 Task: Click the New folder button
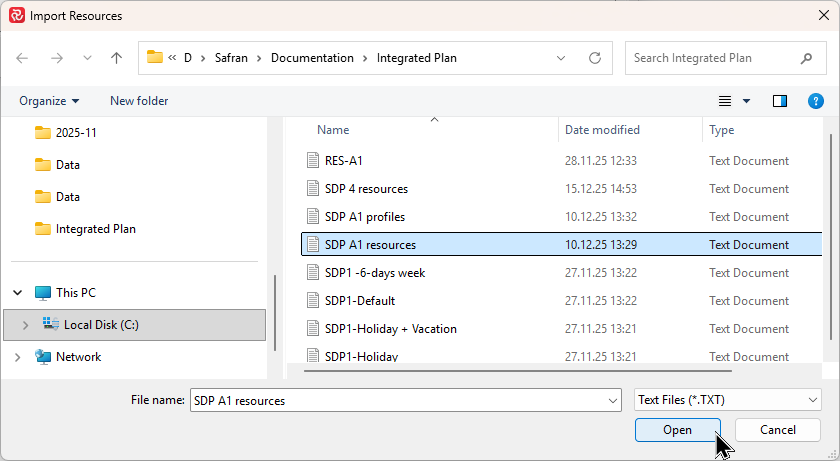(x=139, y=101)
